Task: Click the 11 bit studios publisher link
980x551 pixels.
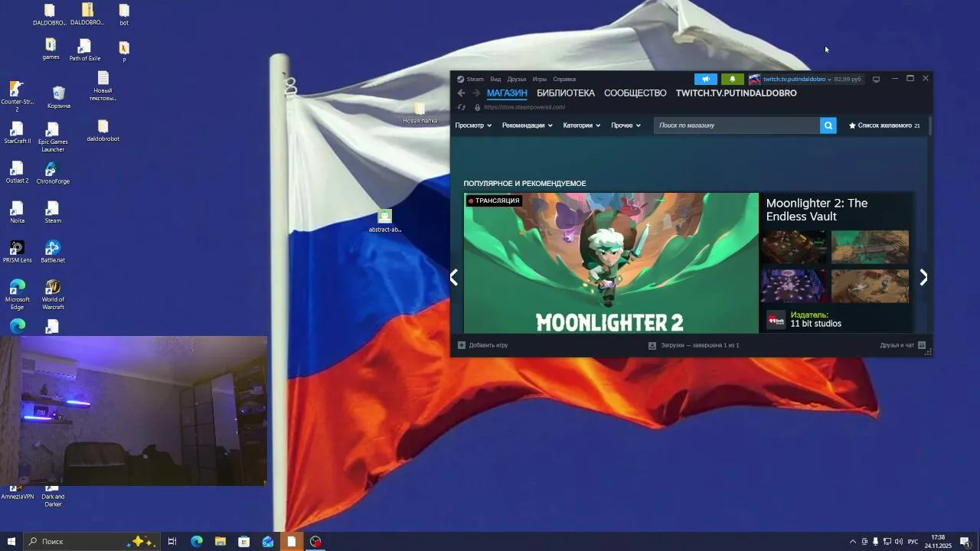Action: (816, 324)
